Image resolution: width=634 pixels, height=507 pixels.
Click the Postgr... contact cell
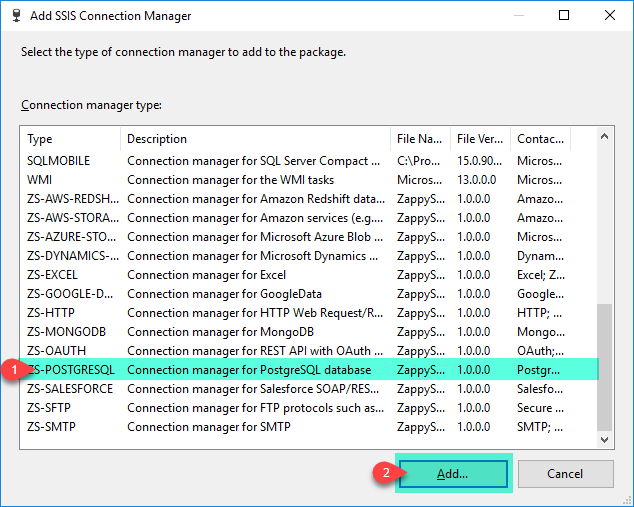coord(539,370)
